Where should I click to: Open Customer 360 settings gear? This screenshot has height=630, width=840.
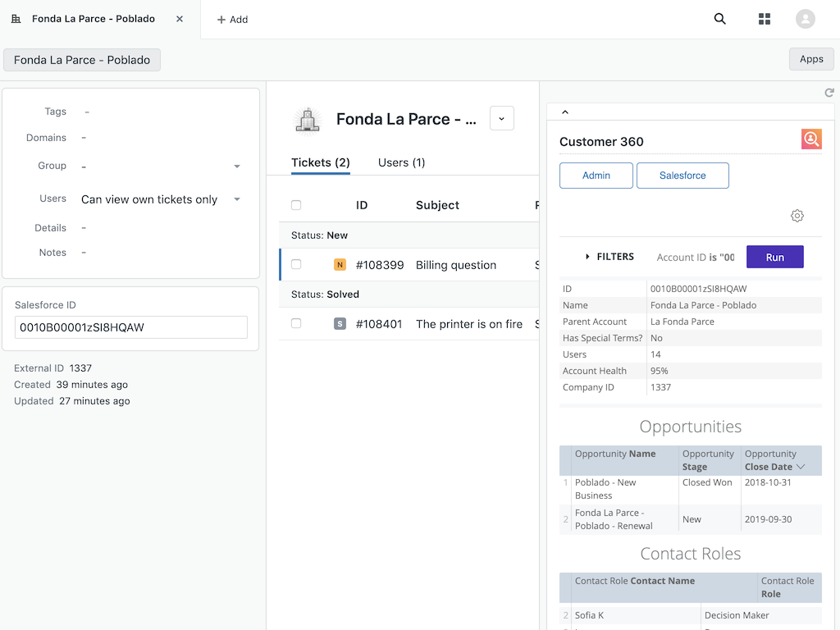click(797, 216)
